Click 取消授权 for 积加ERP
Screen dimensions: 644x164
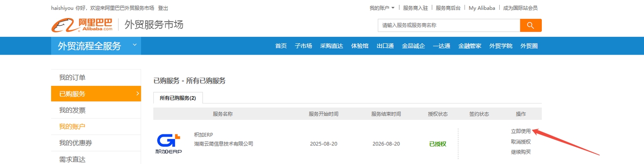pos(521,142)
